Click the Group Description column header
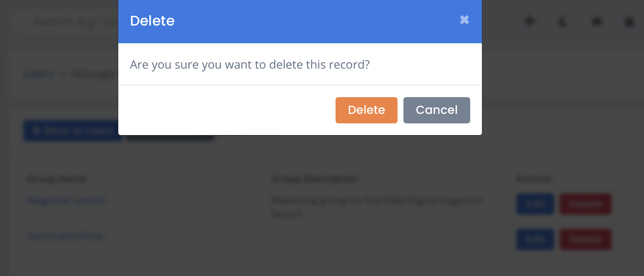The height and width of the screenshot is (276, 644). tap(315, 179)
